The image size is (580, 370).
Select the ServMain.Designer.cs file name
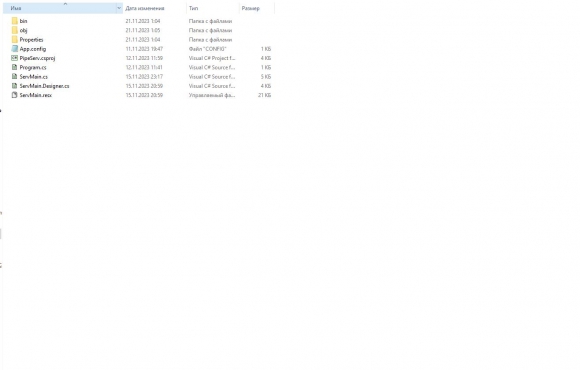point(44,86)
